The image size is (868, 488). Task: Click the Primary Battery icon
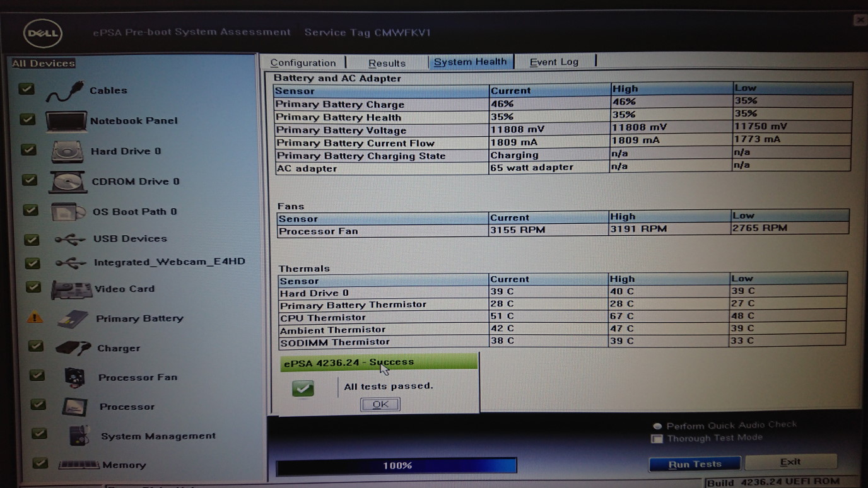pyautogui.click(x=73, y=319)
